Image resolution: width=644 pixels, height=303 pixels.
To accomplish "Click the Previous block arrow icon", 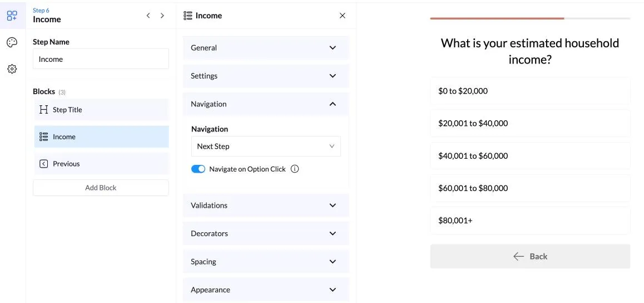I will [43, 164].
